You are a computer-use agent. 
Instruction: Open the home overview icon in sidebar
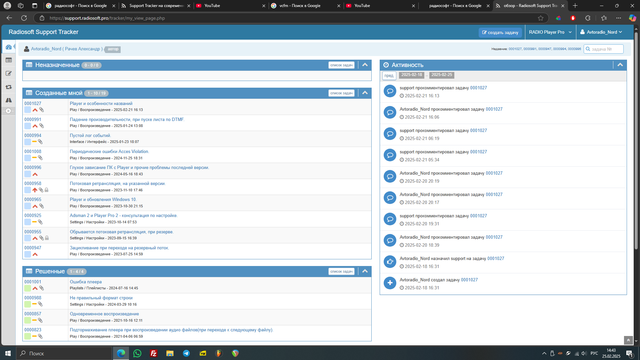(x=9, y=47)
